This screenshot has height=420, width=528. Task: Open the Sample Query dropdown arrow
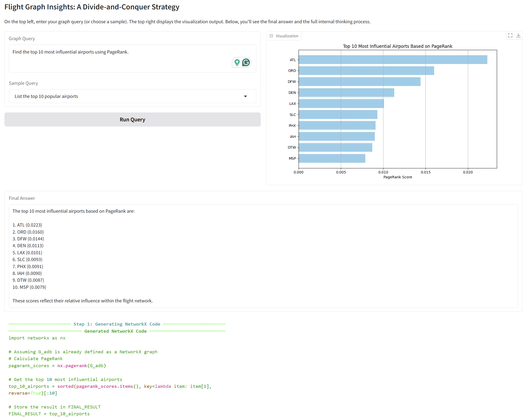245,96
